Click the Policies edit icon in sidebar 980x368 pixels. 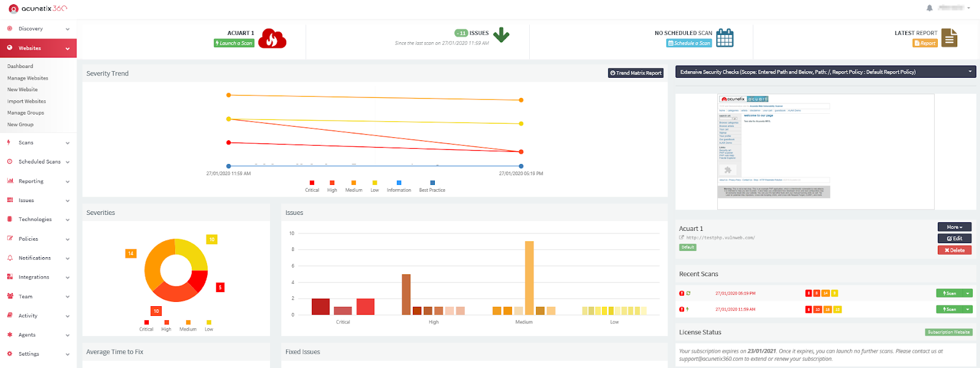[x=10, y=239]
